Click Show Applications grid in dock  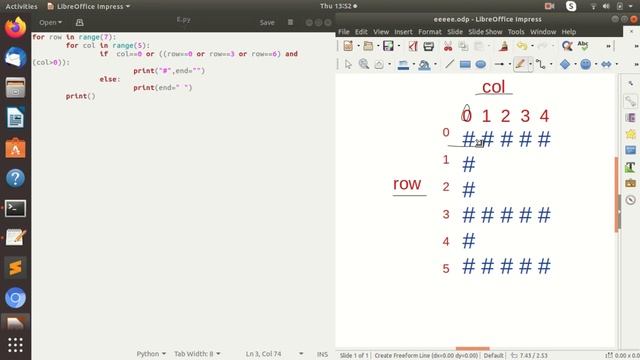coord(15,345)
